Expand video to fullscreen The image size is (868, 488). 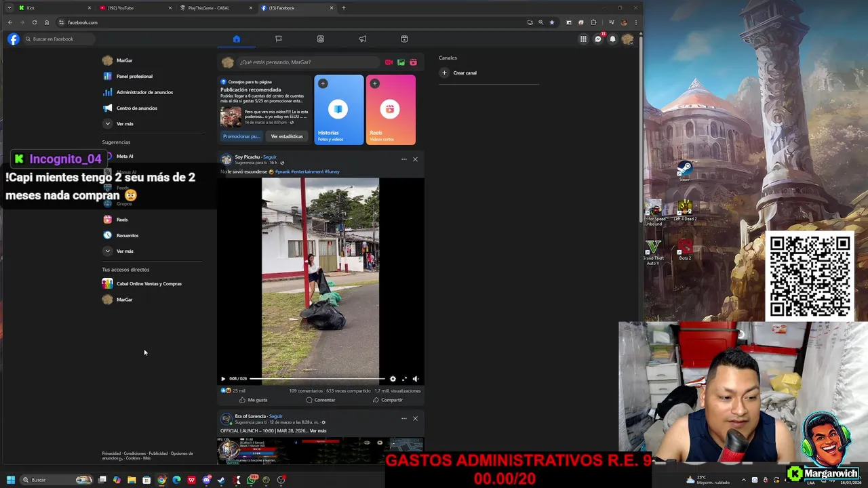coord(404,379)
